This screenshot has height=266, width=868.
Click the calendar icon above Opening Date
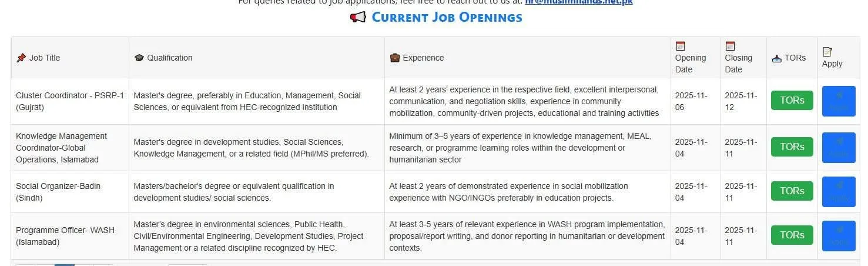tap(681, 46)
